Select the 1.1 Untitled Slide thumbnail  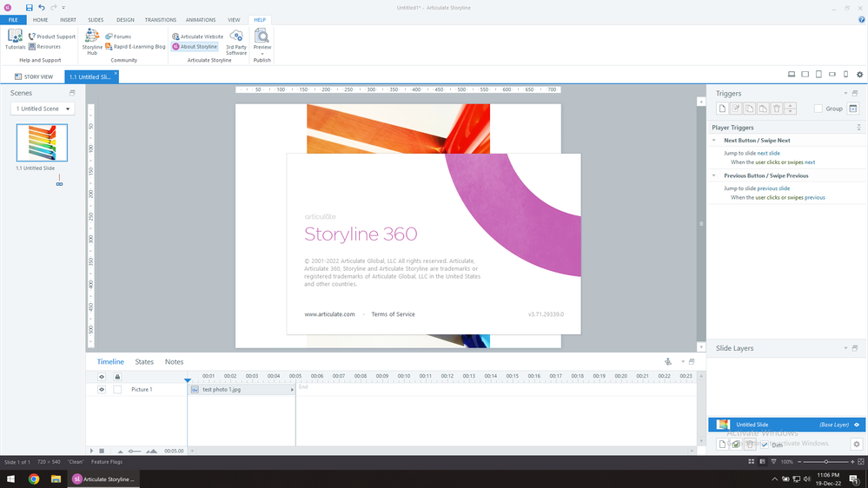pyautogui.click(x=42, y=142)
